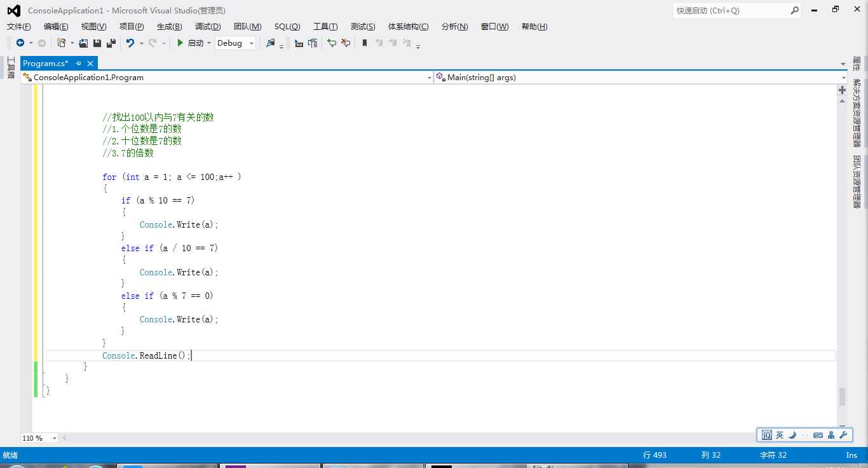
Task: Click the 启动 start button label
Action: tap(196, 43)
